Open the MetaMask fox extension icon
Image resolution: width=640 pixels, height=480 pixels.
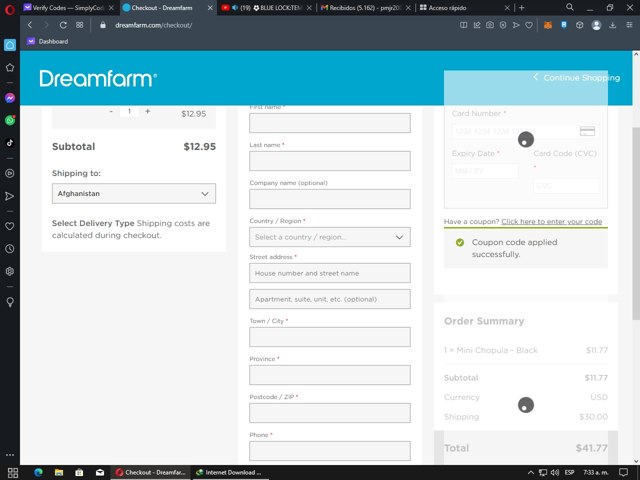tap(548, 25)
